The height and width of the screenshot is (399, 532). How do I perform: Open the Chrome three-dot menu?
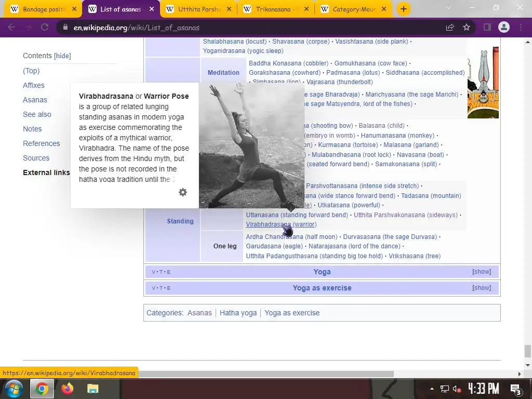coord(521,28)
